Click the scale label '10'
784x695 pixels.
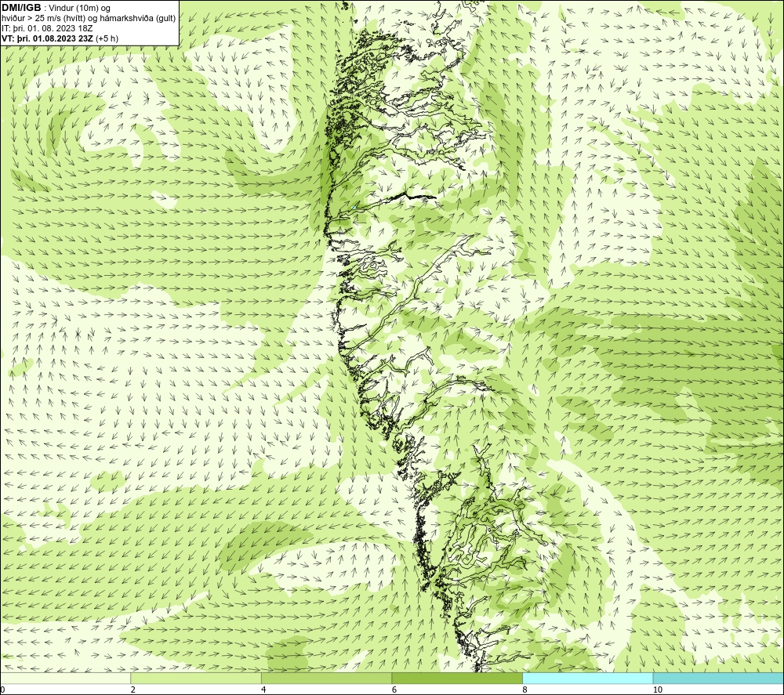658,690
